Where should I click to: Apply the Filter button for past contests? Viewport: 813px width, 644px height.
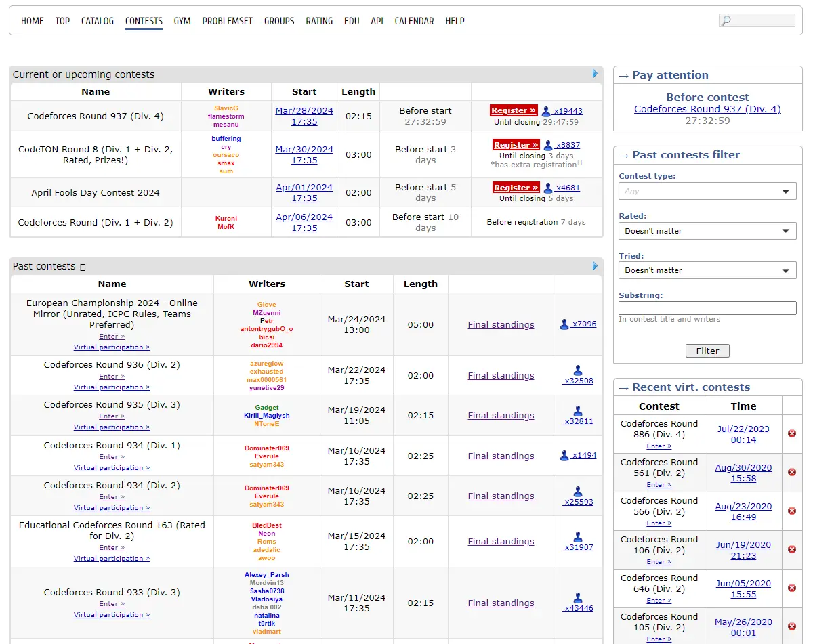click(707, 351)
